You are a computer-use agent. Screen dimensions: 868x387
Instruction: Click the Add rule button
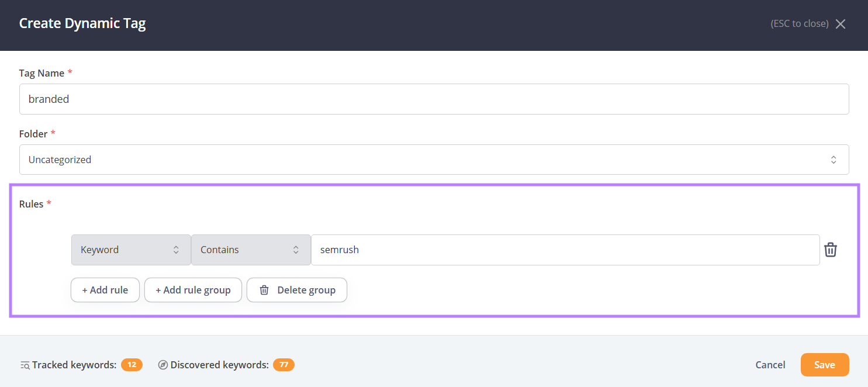click(105, 289)
